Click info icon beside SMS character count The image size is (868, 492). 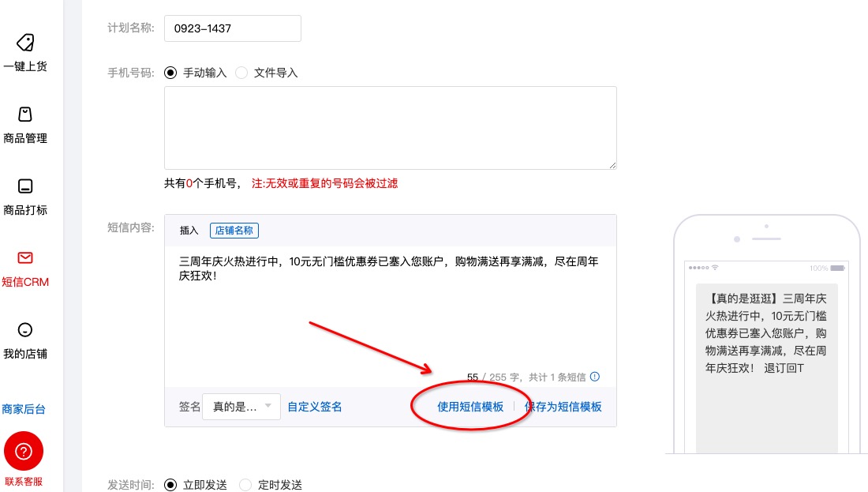[x=595, y=377]
